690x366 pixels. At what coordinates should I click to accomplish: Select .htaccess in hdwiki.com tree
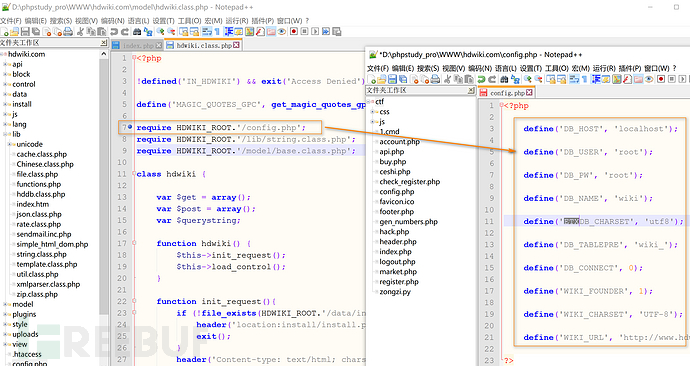(x=27, y=354)
